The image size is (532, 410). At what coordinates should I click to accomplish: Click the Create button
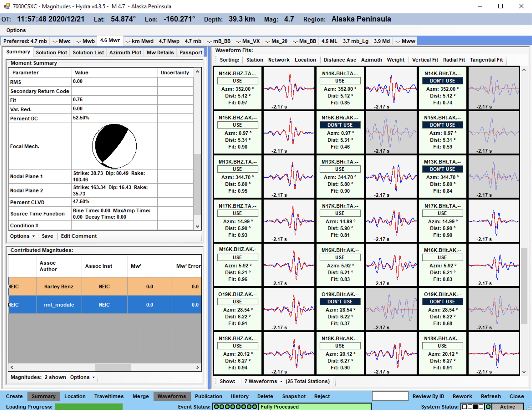14,396
